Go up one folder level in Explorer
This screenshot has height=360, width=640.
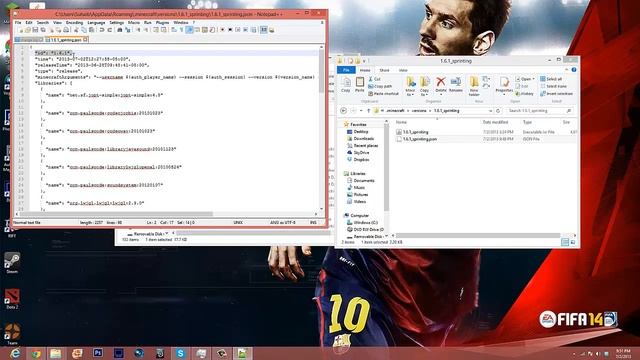(x=368, y=111)
